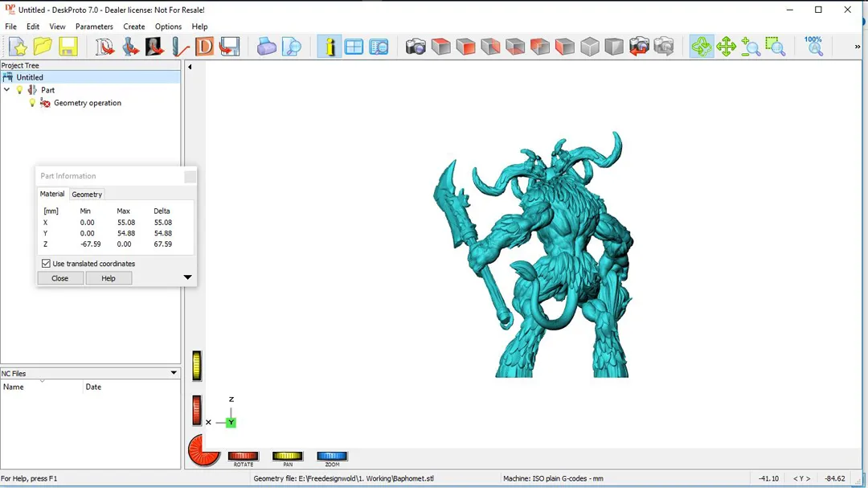Show more toolbar buttons with the » chevron

point(858,47)
